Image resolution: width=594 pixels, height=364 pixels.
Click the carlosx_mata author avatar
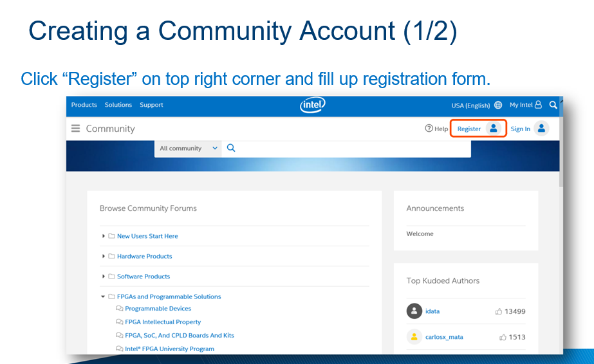(414, 337)
